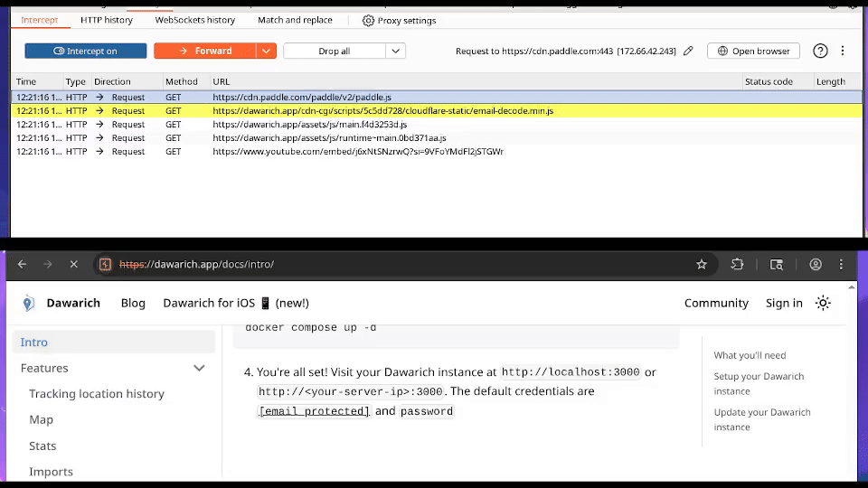Image resolution: width=868 pixels, height=488 pixels.
Task: Open the WebSockets history tab
Action: pyautogui.click(x=195, y=21)
